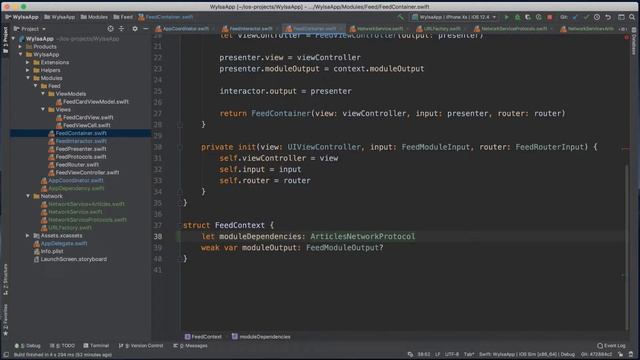The width and height of the screenshot is (640, 360).
Task: Open the Favorites side panel
Action: [5, 320]
